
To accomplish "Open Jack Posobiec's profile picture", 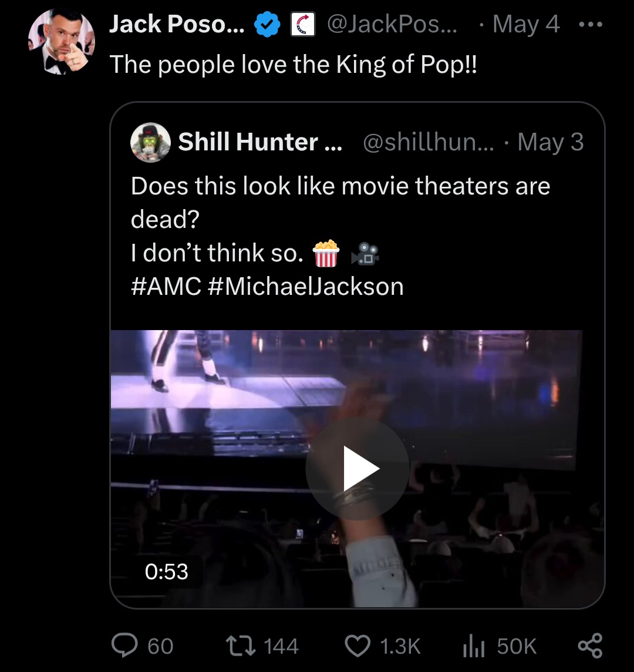I will click(x=62, y=42).
